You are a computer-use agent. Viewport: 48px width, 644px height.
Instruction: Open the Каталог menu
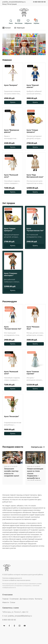tap(7, 28)
